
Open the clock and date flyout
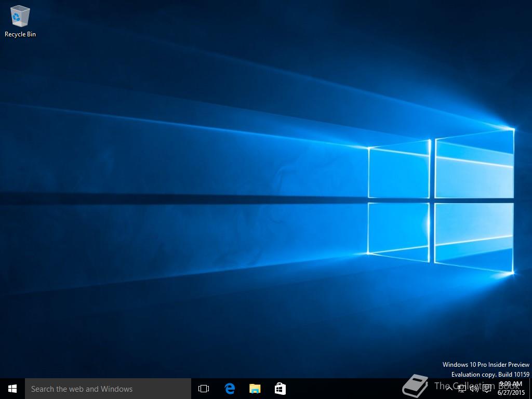tap(511, 389)
